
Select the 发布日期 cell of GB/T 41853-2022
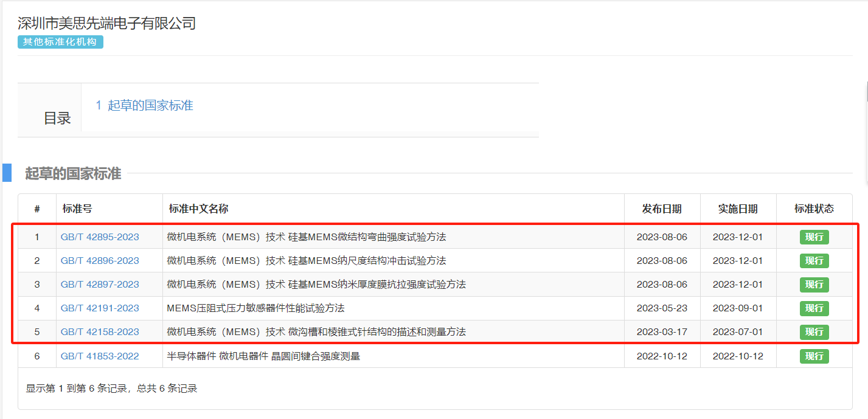pyautogui.click(x=662, y=356)
